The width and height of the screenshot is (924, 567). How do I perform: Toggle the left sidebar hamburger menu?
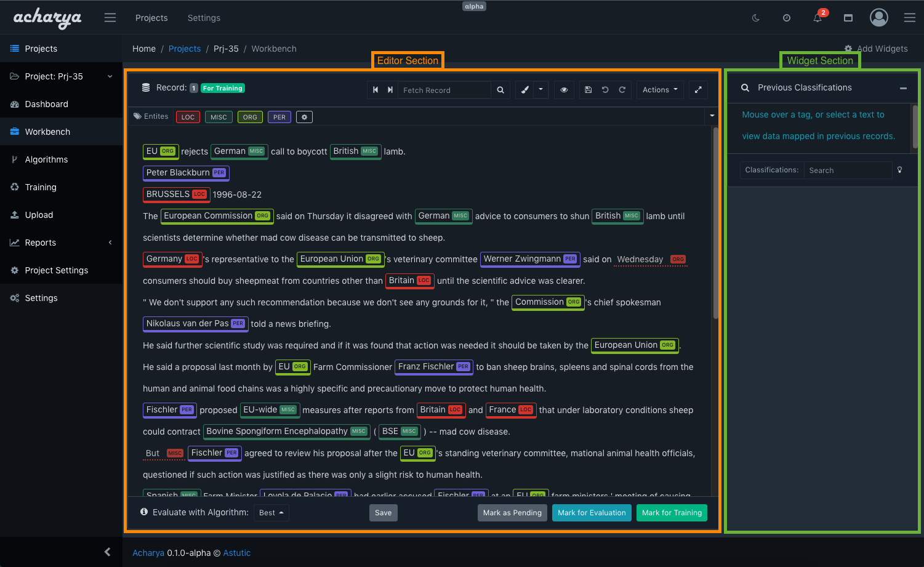110,18
